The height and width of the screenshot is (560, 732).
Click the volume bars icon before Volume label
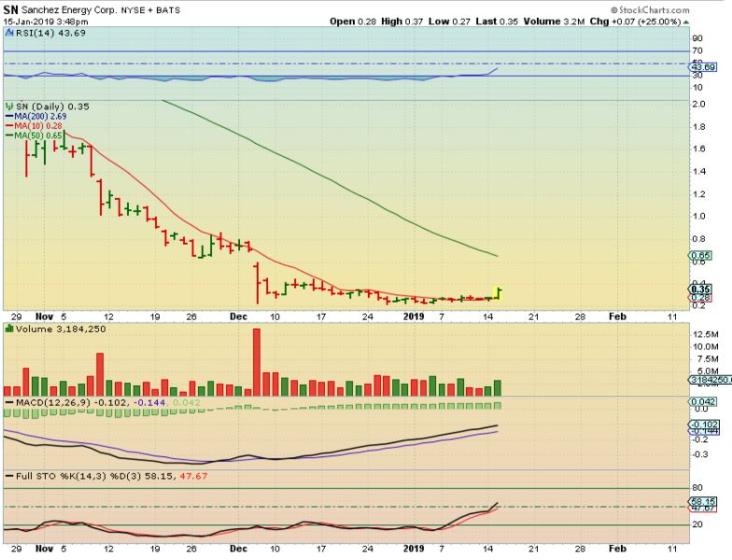(9, 329)
